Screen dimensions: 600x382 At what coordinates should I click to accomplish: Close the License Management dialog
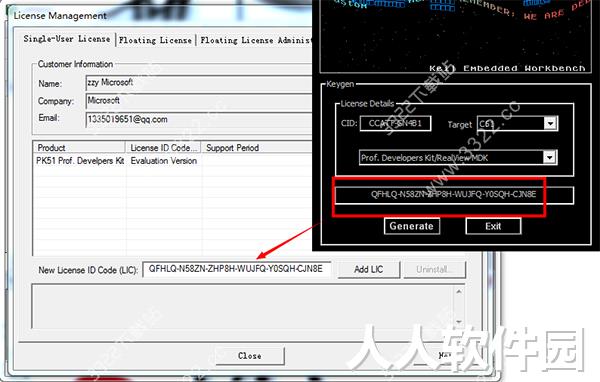tap(250, 356)
